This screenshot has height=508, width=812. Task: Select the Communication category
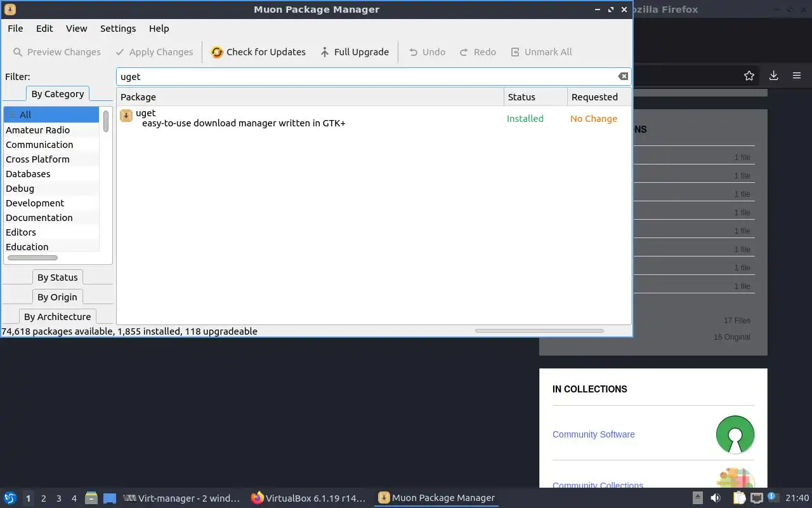51,145
